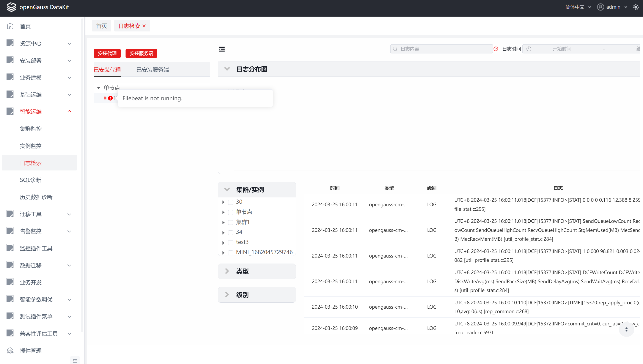Click the openGauss DataKit logo

(11, 7)
